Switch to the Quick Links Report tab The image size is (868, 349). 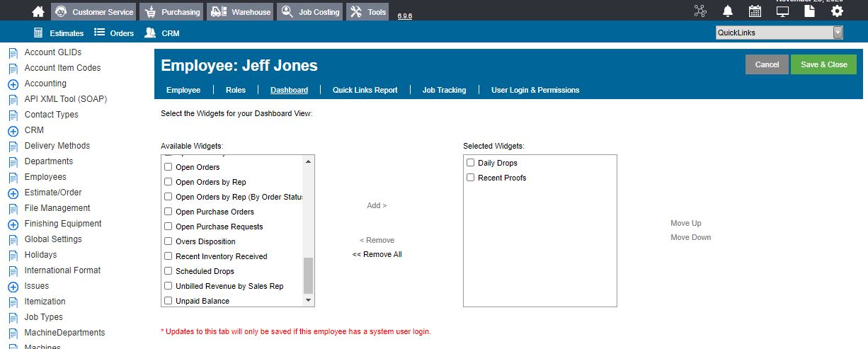tap(365, 90)
